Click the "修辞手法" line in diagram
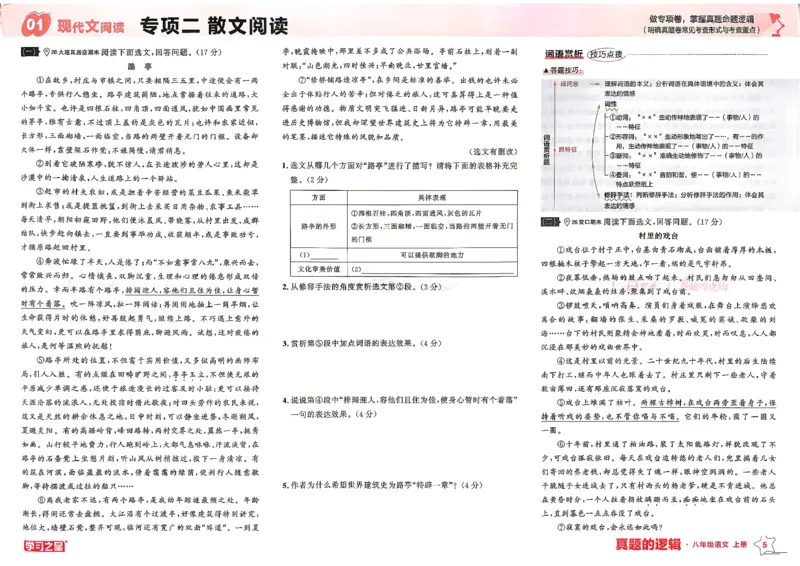Screen dimensions: 800x566 tap(684, 200)
